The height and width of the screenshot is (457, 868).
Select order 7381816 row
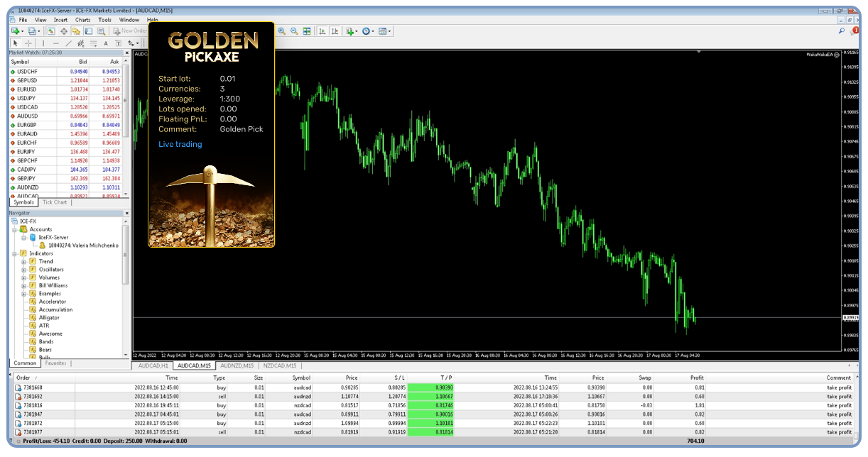(433, 405)
